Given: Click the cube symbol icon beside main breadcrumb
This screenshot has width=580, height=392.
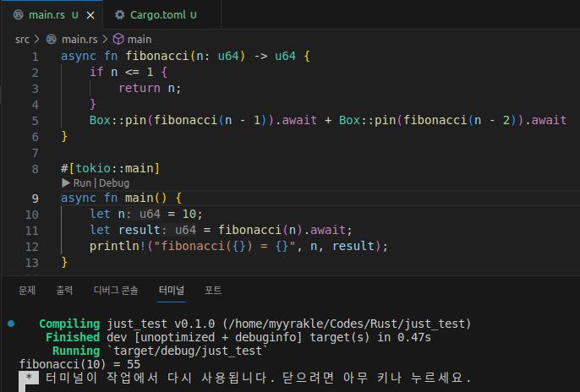Looking at the screenshot, I should pyautogui.click(x=118, y=39).
